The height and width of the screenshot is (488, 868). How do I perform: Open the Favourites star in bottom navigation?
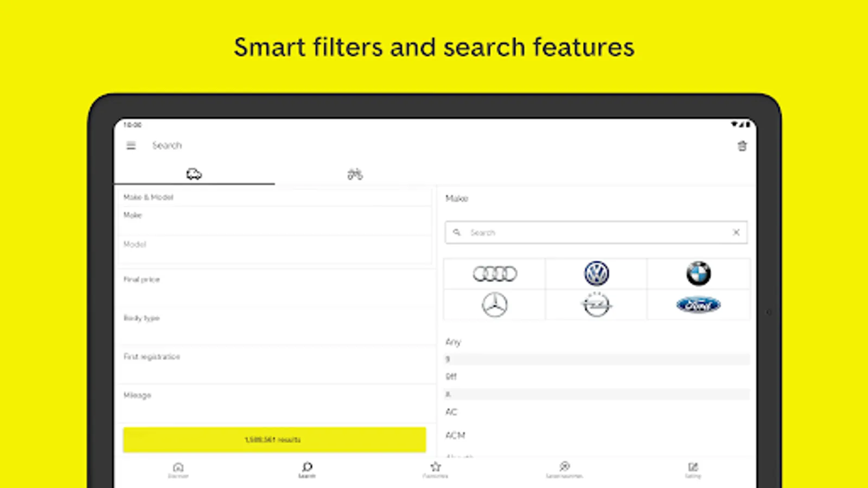[x=435, y=469]
